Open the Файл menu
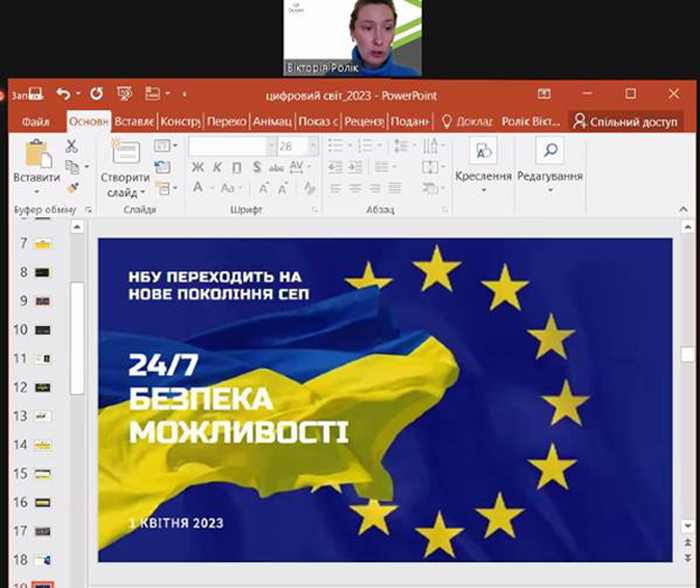 tap(35, 122)
